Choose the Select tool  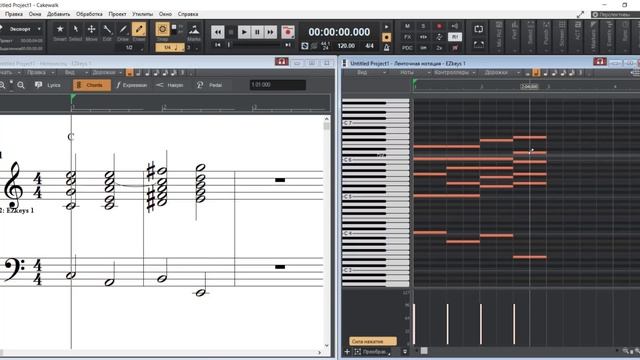(76, 32)
